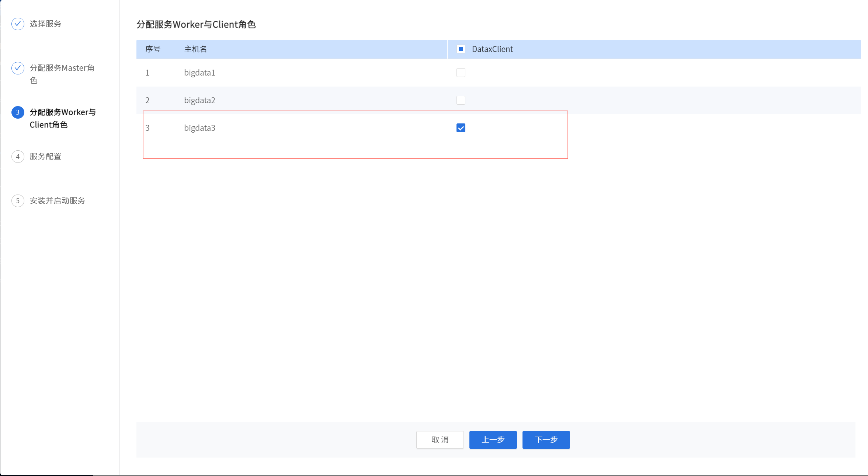Click the bigdata1 hostname cell

[x=199, y=73]
